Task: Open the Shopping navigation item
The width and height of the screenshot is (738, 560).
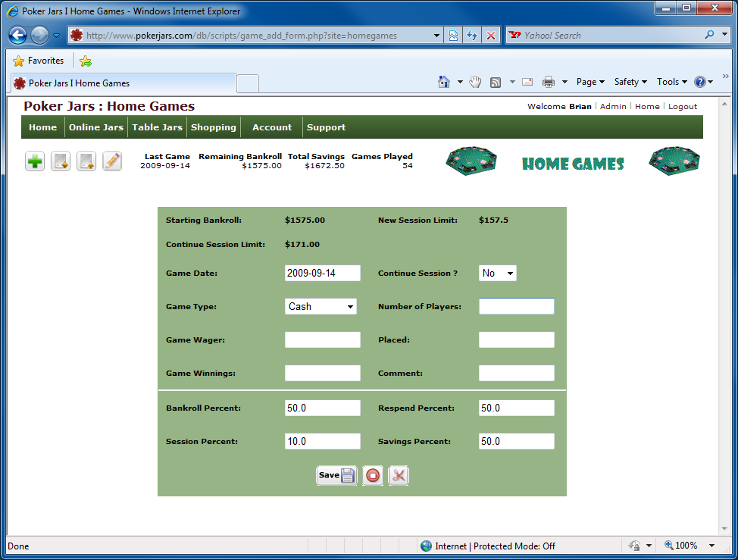Action: 214,127
